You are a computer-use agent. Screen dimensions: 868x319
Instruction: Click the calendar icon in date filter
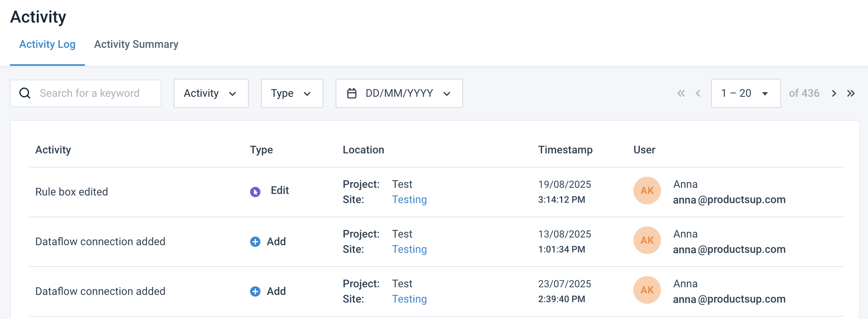[x=351, y=93]
